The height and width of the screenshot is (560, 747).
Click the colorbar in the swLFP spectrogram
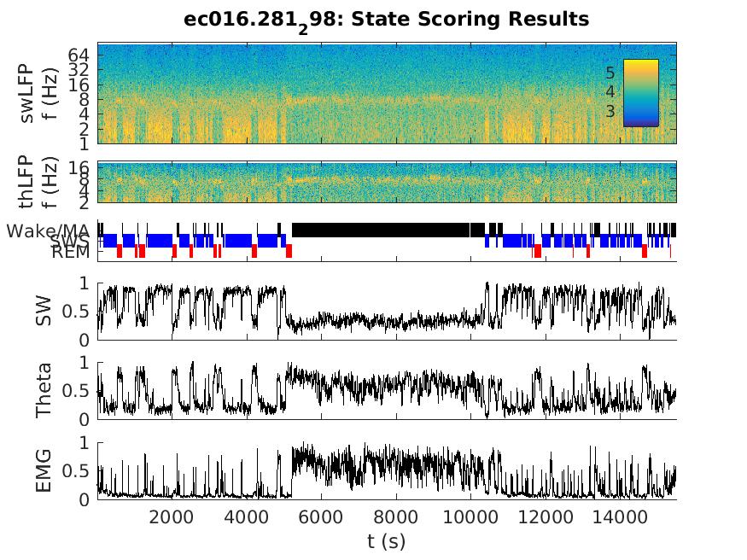tap(640, 92)
